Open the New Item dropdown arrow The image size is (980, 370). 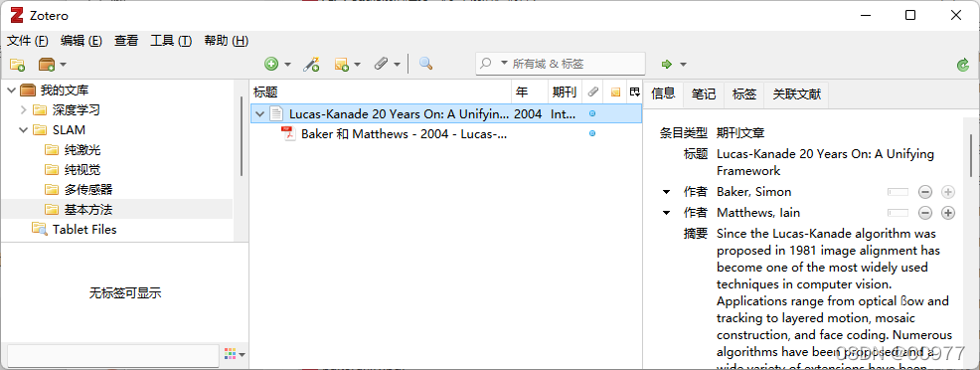pos(287,65)
